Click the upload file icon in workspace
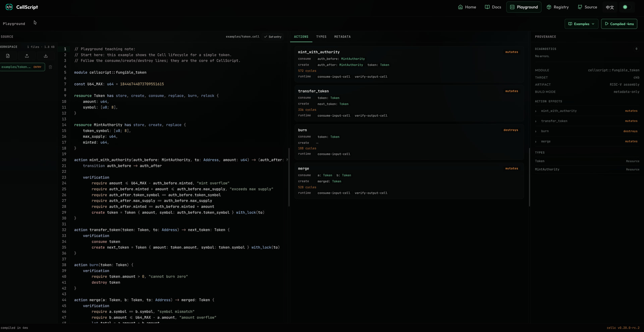Screen dimensions: 644x332 (27, 56)
